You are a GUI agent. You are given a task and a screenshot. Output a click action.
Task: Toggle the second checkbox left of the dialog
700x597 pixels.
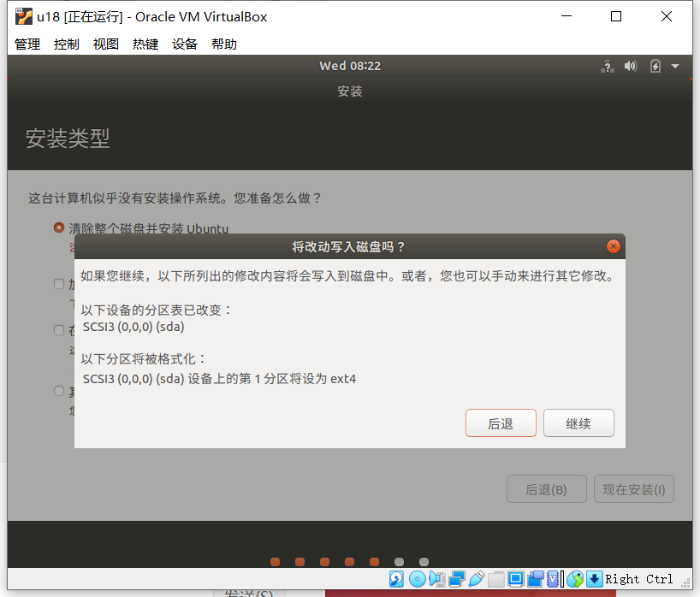[x=59, y=330]
